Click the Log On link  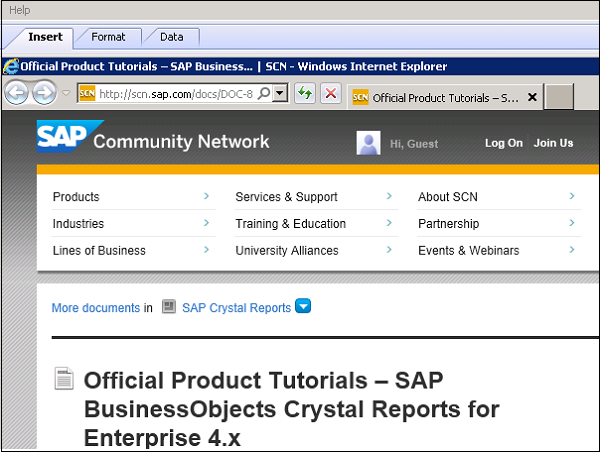[x=503, y=143]
